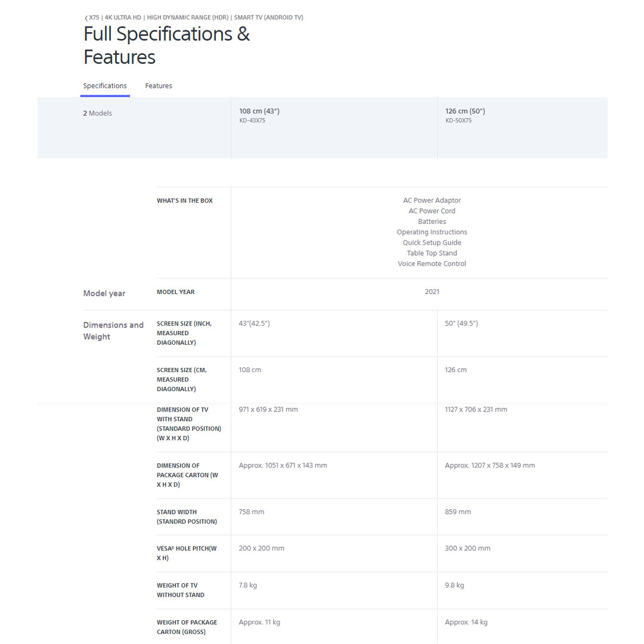Click the KD-43X75 model number
644x644 pixels.
pos(252,120)
